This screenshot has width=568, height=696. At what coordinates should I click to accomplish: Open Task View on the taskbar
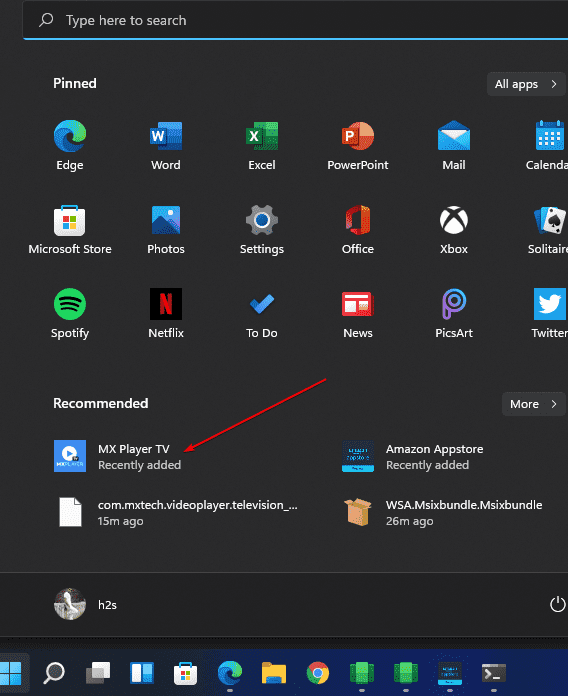tap(98, 673)
